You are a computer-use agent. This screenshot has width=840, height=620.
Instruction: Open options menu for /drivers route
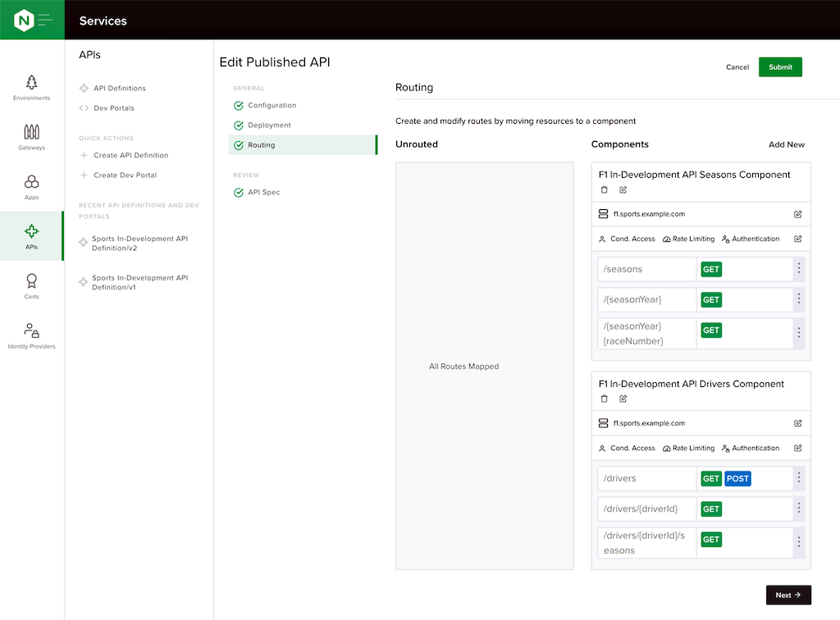point(799,478)
